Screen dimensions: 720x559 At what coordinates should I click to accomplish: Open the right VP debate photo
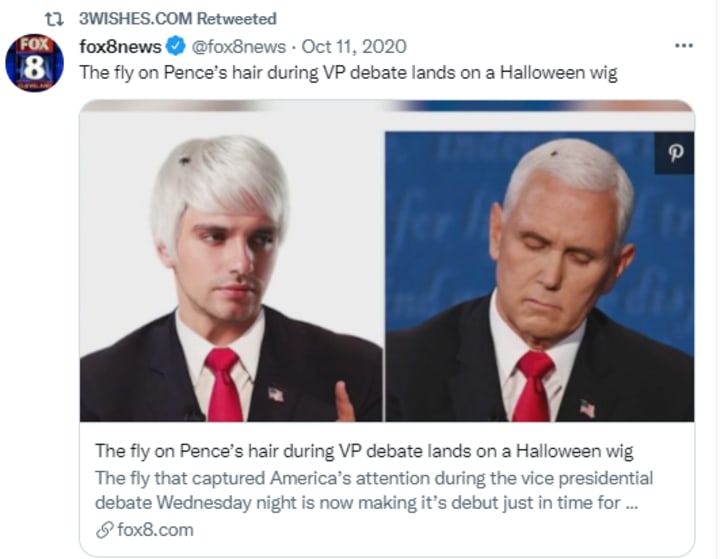540,276
